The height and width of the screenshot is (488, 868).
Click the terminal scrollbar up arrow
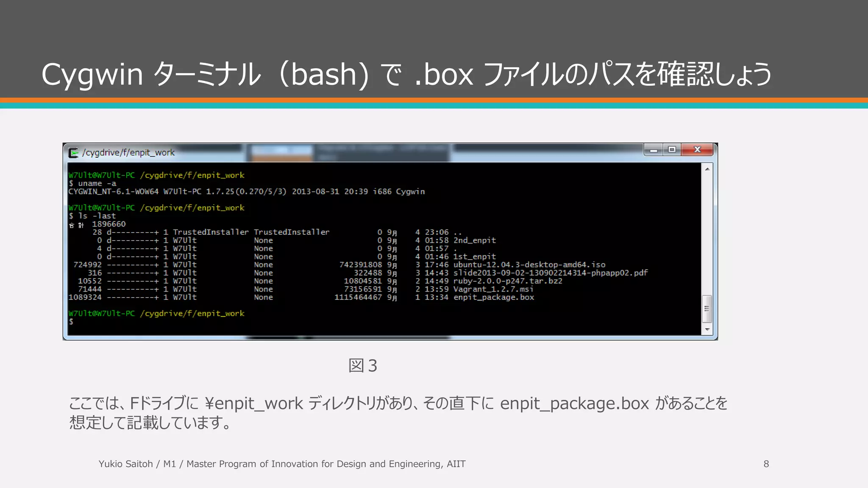point(707,169)
